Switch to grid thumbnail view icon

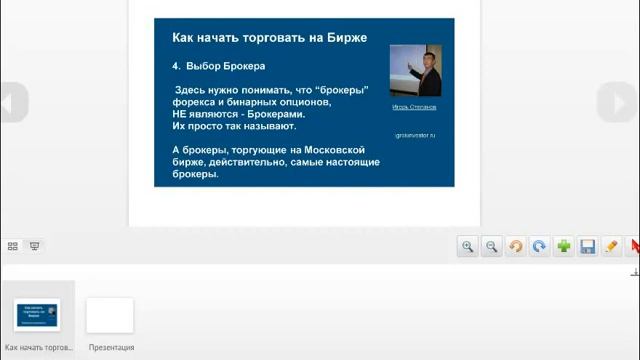pos(13,246)
